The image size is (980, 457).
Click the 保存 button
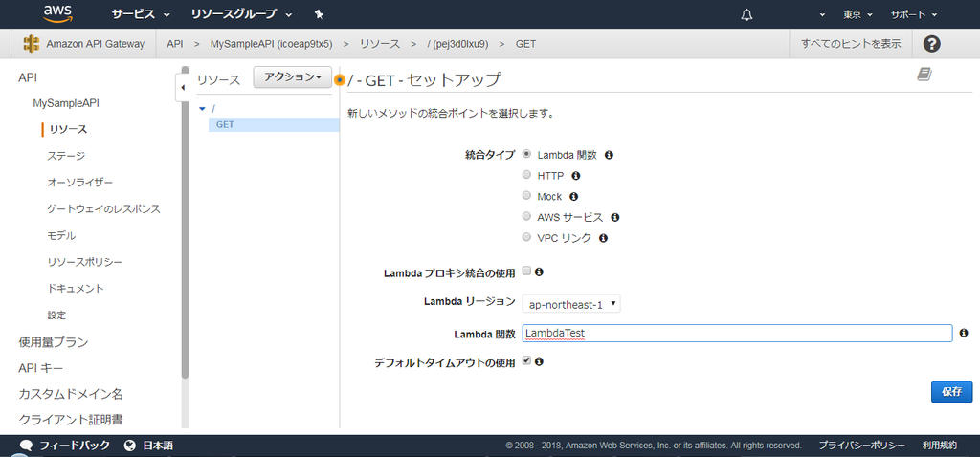click(952, 392)
